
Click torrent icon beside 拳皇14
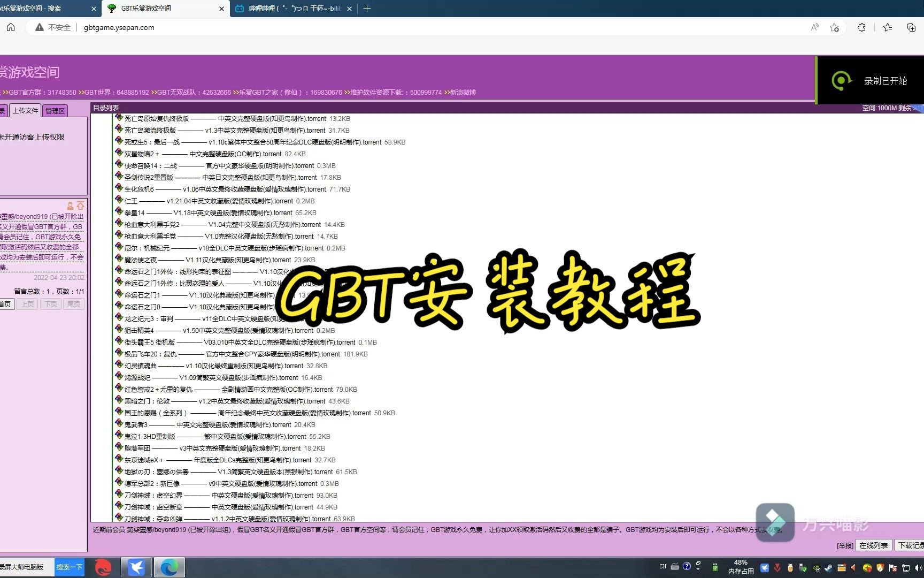[x=119, y=212]
